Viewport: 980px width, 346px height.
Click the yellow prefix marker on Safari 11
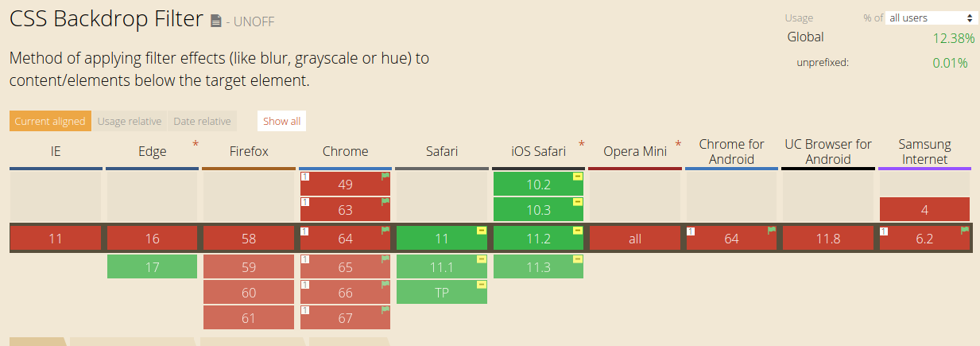[x=482, y=231]
